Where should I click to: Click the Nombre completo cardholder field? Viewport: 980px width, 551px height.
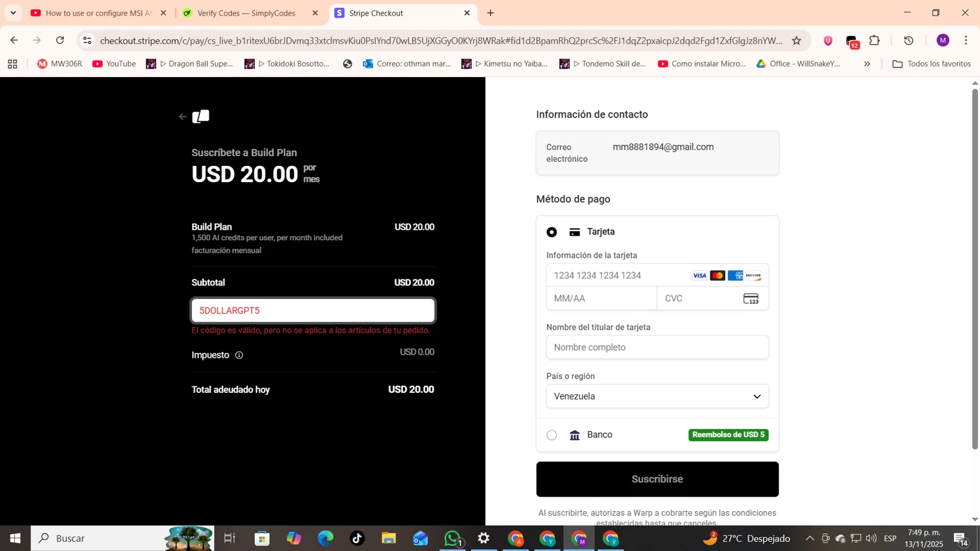(657, 347)
